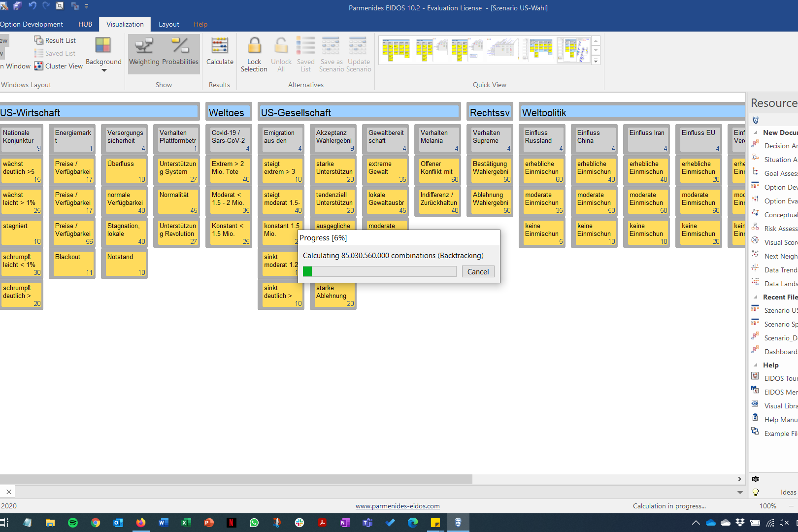Select the 'extreme Gewalt' option card
Image resolution: width=798 pixels, height=532 pixels.
pyautogui.click(x=385, y=170)
